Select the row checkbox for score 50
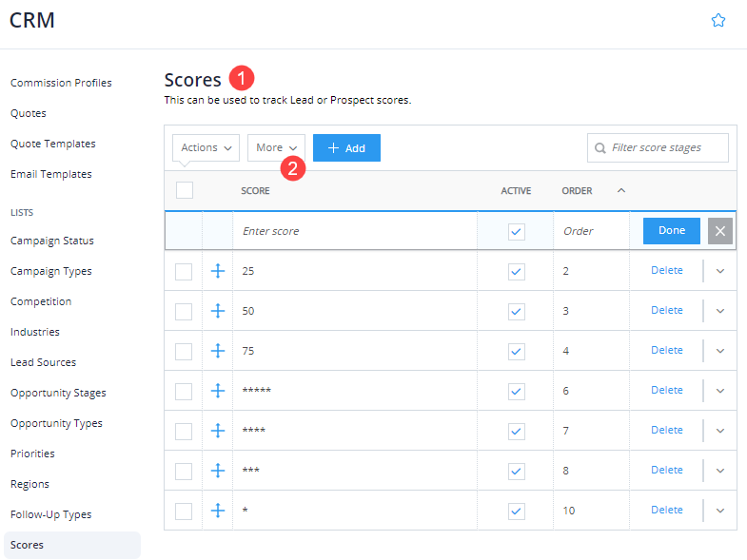This screenshot has height=560, width=747. click(184, 312)
